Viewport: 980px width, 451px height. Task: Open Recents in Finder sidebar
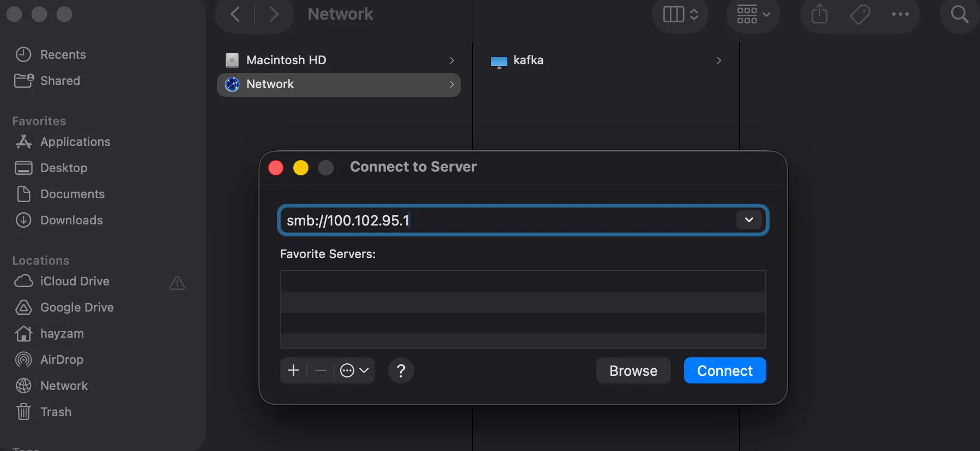50,54
